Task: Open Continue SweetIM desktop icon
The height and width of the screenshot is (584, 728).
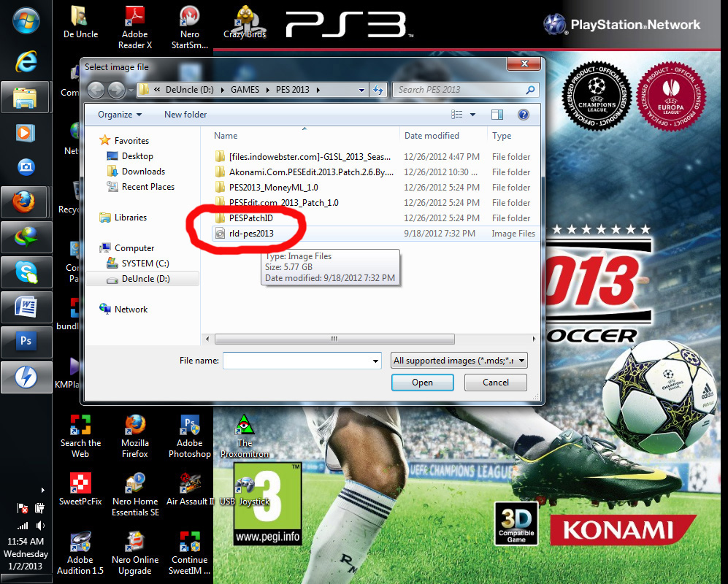Action: 189,553
